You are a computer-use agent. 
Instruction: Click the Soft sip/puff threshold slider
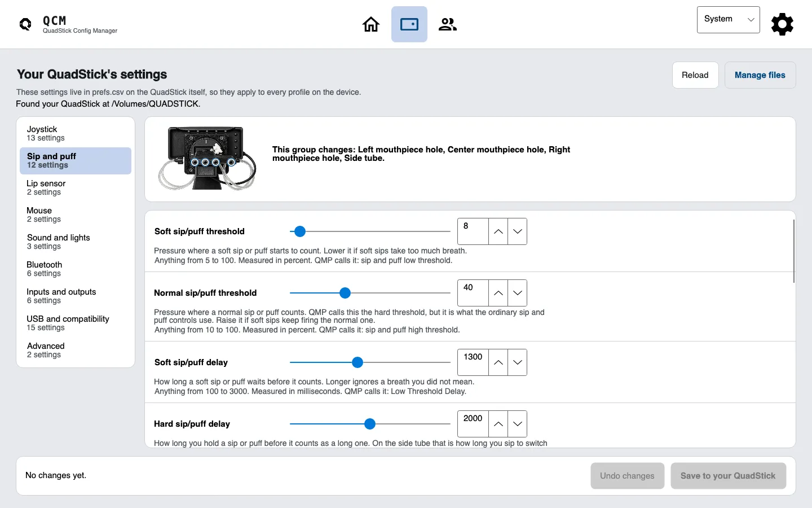[x=370, y=231]
